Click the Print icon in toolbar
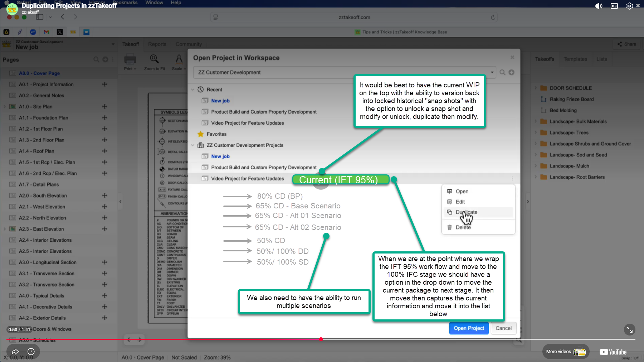Screen dimensions: 644x362 click(x=130, y=59)
